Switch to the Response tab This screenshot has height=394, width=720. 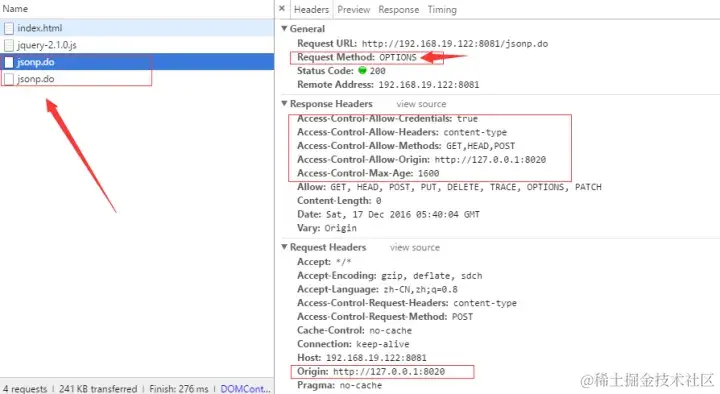[399, 10]
